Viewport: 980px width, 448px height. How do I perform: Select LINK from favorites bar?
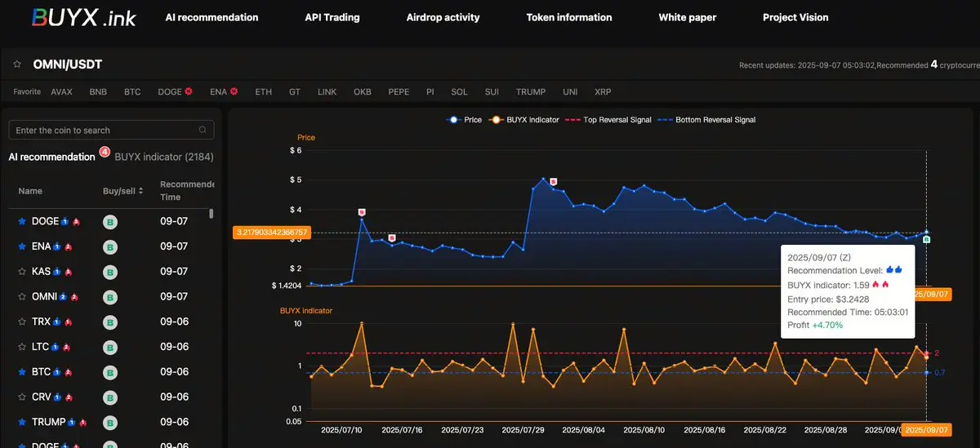[x=327, y=92]
